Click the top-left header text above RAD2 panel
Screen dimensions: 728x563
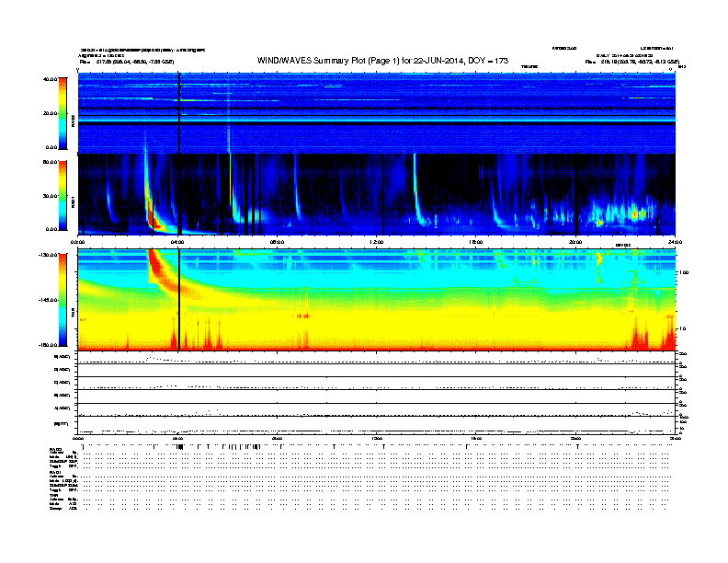point(142,56)
